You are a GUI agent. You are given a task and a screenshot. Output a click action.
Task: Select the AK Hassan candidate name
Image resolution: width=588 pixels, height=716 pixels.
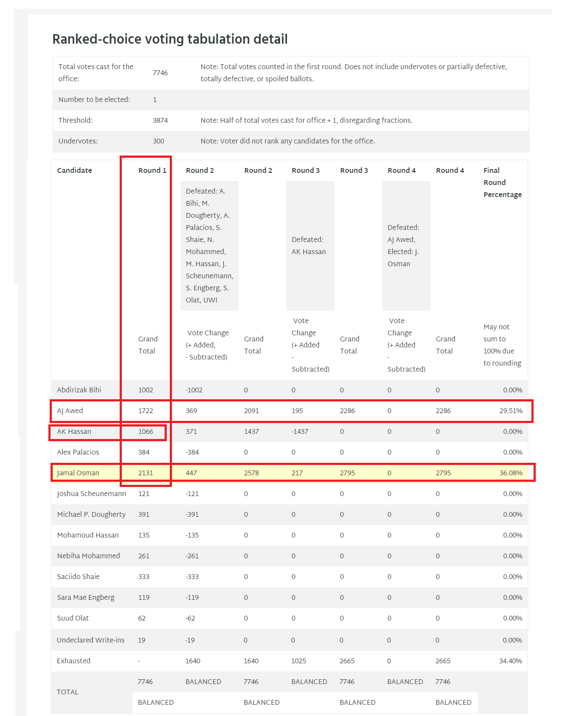click(74, 431)
